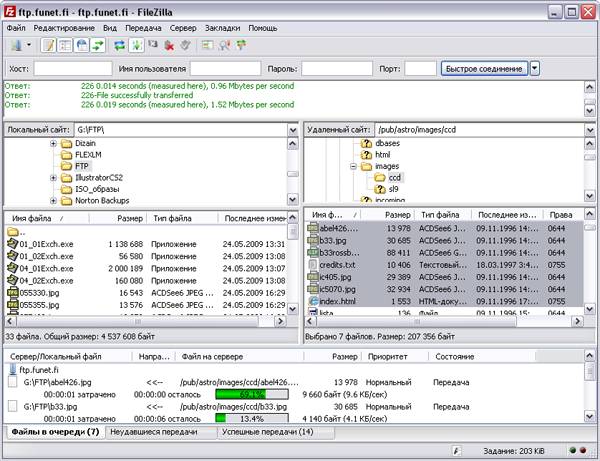600x461 pixels.
Task: Select the FTP folder in the local tree
Action: pyautogui.click(x=82, y=166)
